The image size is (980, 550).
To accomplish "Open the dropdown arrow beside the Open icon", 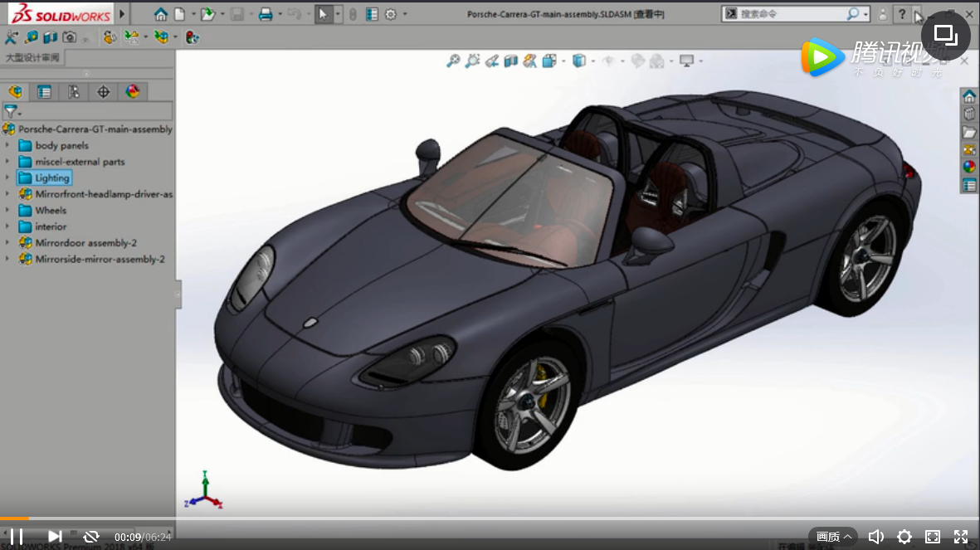I will click(x=222, y=14).
